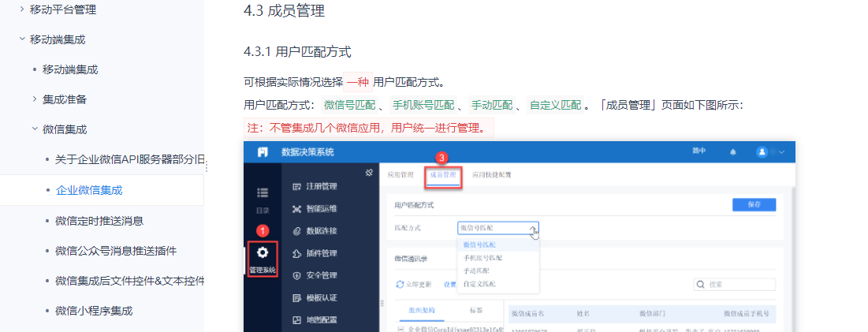868x332 pixels.
Task: Click the pin icon on the menu panel
Action: click(x=370, y=173)
